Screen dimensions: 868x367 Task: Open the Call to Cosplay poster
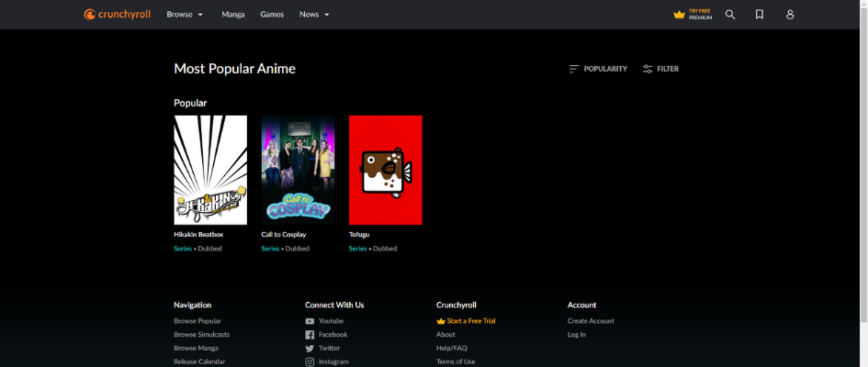298,171
